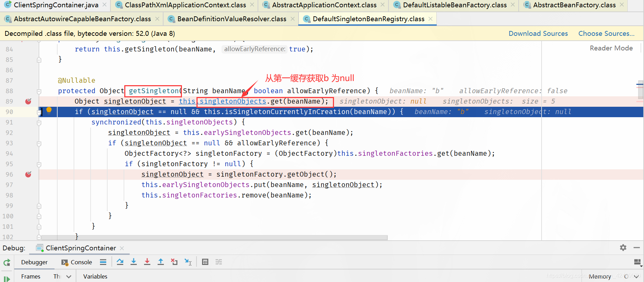Click the getSingleton method name on line 88
644x282 pixels.
(154, 91)
